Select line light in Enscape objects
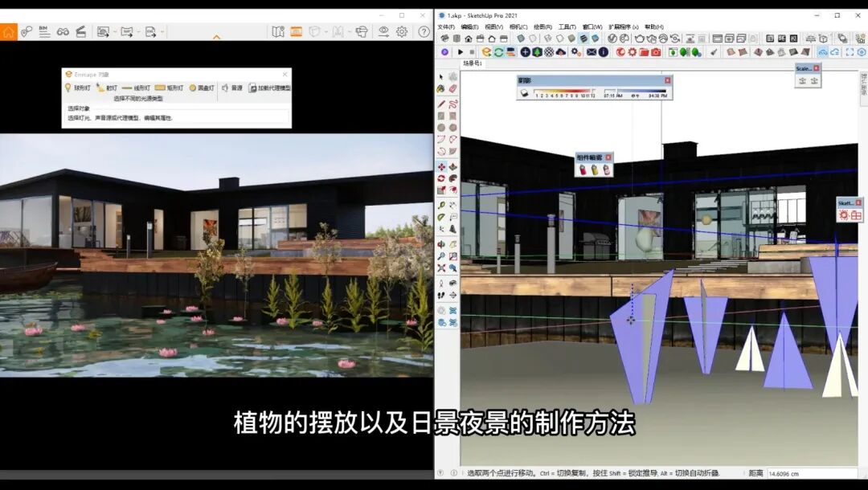 click(136, 88)
